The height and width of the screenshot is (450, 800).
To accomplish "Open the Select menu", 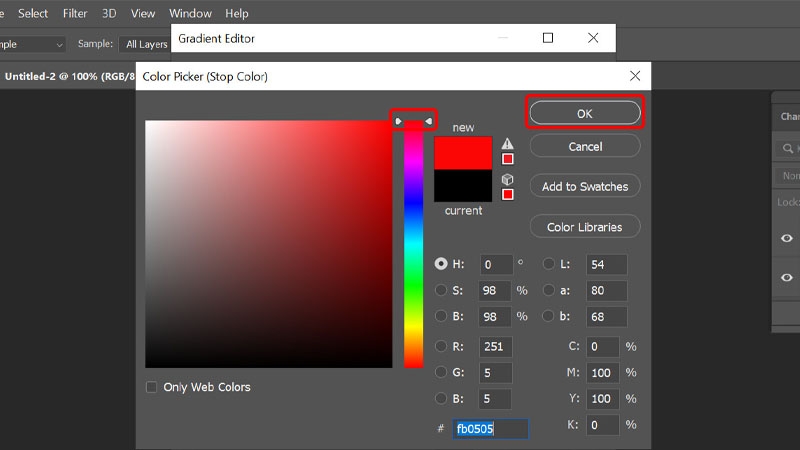I will tap(33, 13).
